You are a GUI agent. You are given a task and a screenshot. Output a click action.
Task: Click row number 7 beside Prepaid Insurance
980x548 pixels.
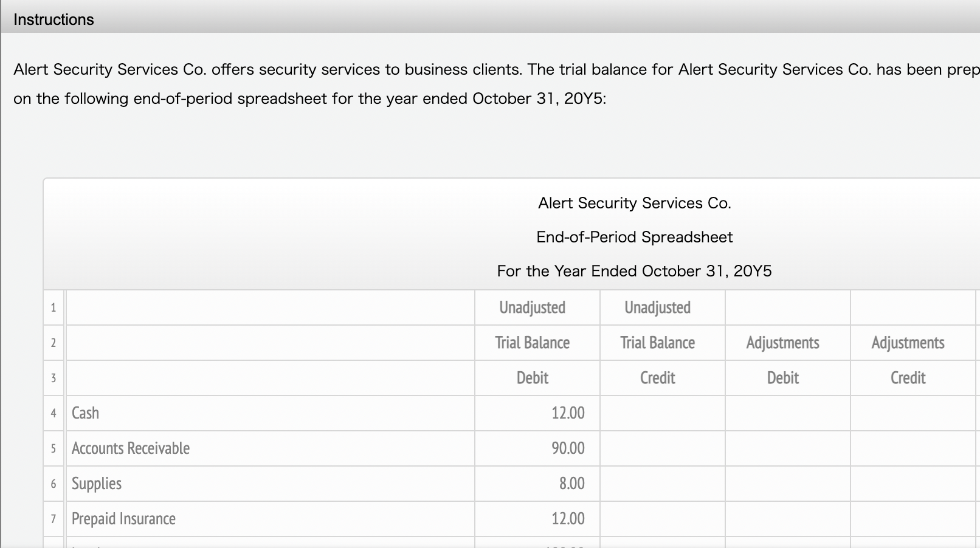pyautogui.click(x=53, y=519)
